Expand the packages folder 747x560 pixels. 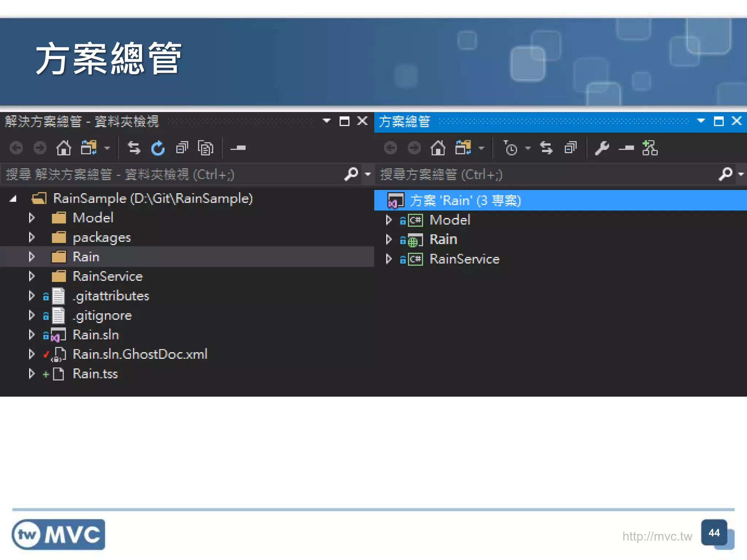[x=32, y=237]
